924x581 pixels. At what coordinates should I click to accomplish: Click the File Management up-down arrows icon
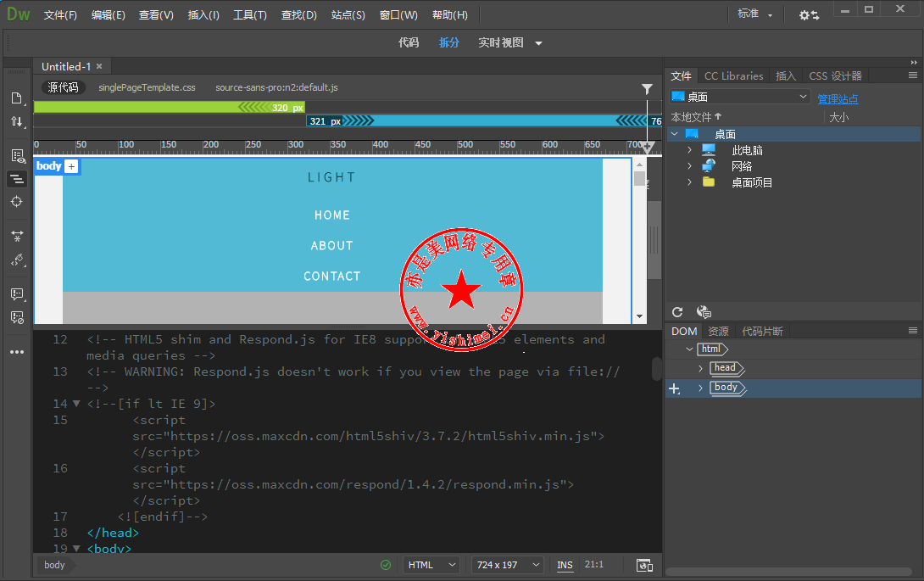point(16,121)
